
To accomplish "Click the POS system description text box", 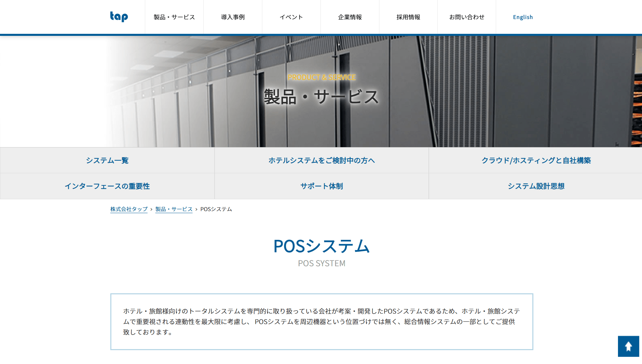I will point(322,321).
